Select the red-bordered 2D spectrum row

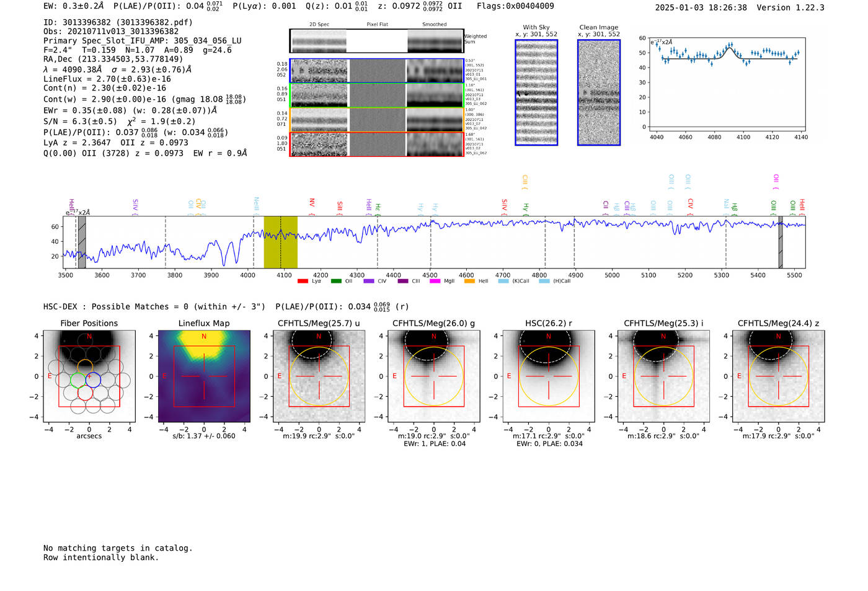point(377,144)
